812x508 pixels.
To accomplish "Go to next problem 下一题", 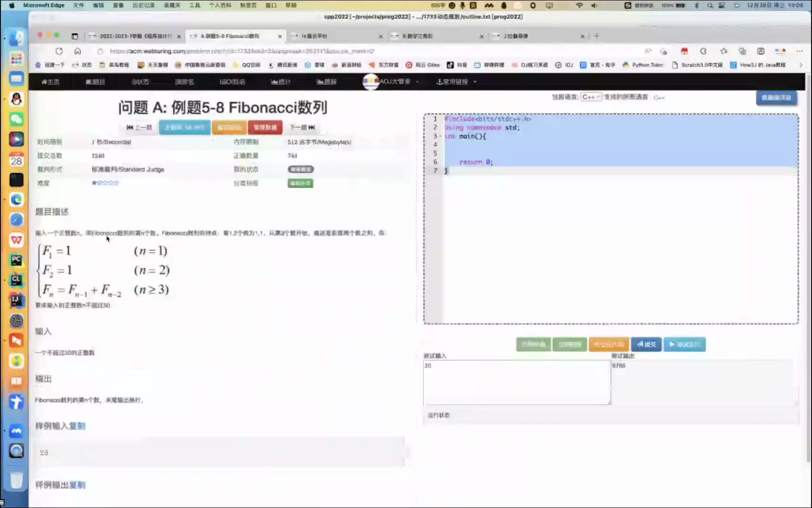I will coord(302,127).
